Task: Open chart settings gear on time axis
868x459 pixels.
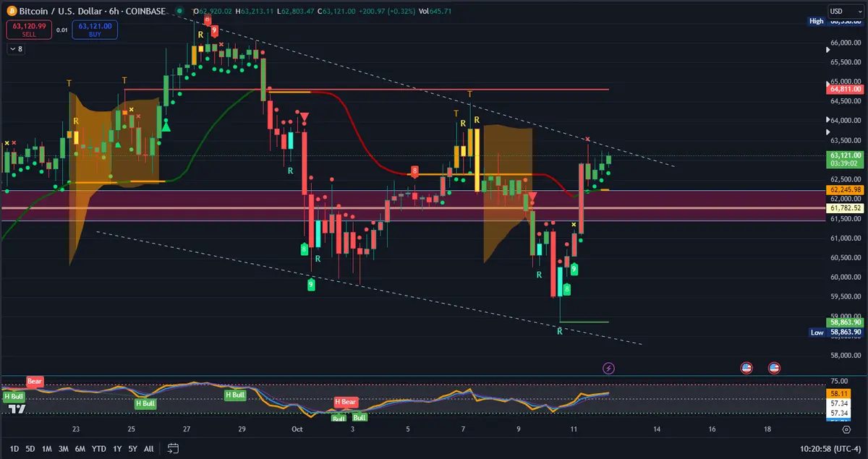Action: [x=846, y=429]
